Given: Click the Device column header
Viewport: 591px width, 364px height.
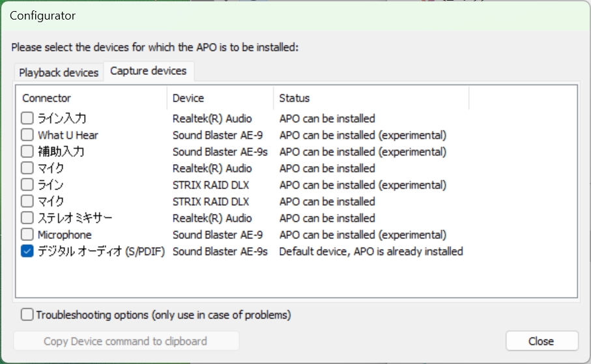Looking at the screenshot, I should coord(220,98).
